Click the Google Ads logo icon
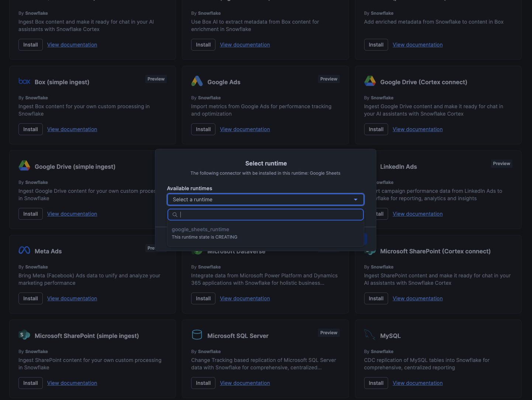 point(197,81)
